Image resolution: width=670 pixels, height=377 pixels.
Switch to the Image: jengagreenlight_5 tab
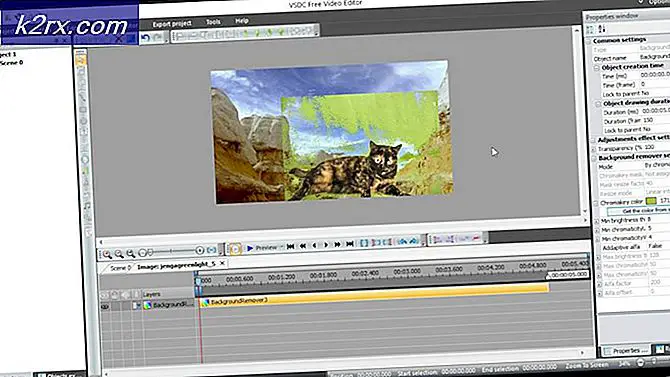176,266
